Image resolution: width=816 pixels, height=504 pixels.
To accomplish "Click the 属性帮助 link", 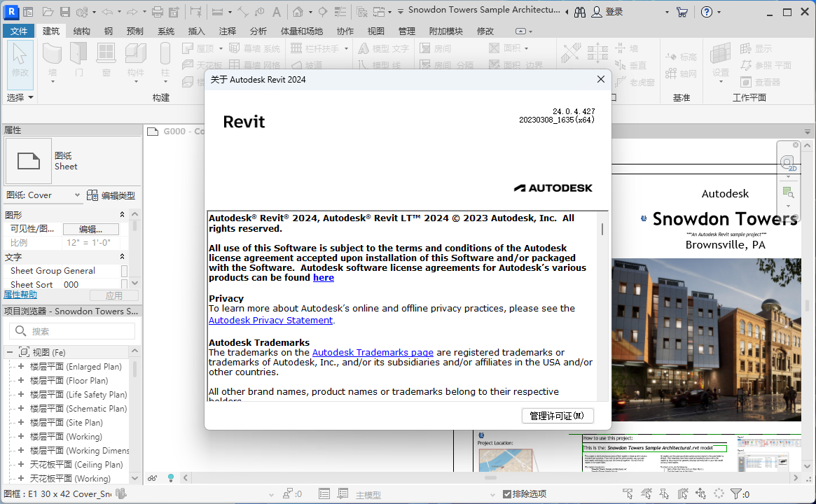I will click(x=20, y=295).
